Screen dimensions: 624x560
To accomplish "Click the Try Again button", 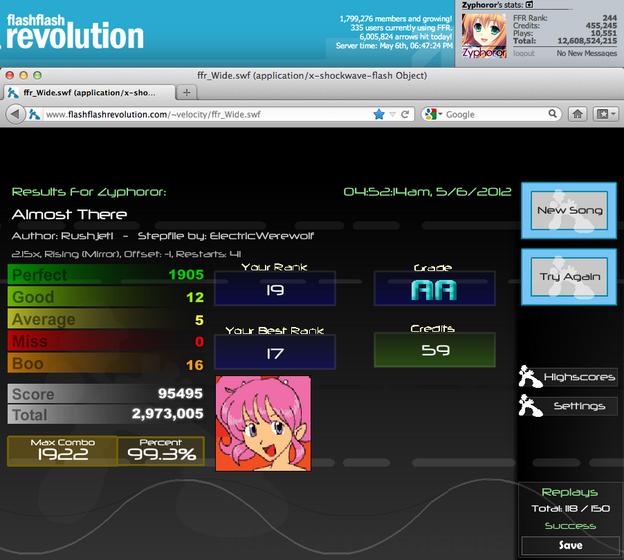I will coord(569,277).
